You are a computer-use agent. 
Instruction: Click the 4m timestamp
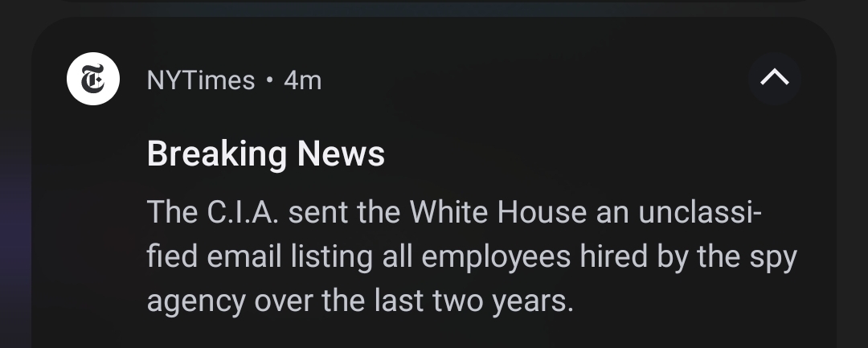click(x=302, y=81)
